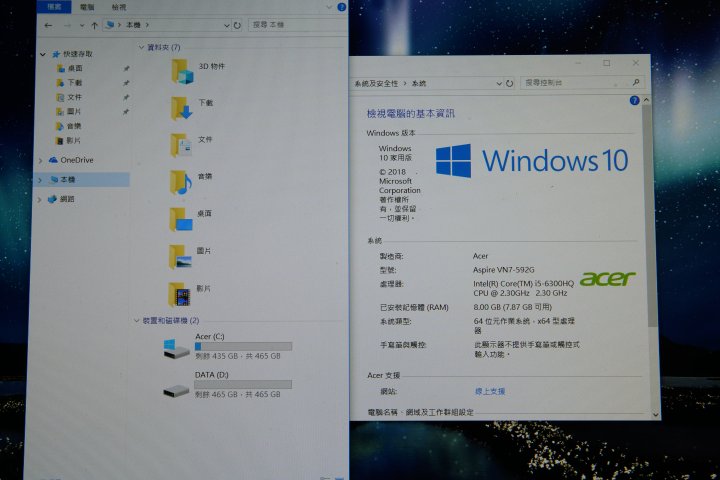This screenshot has height=480, width=720.
Task: Open help icon in System window
Action: tap(635, 100)
